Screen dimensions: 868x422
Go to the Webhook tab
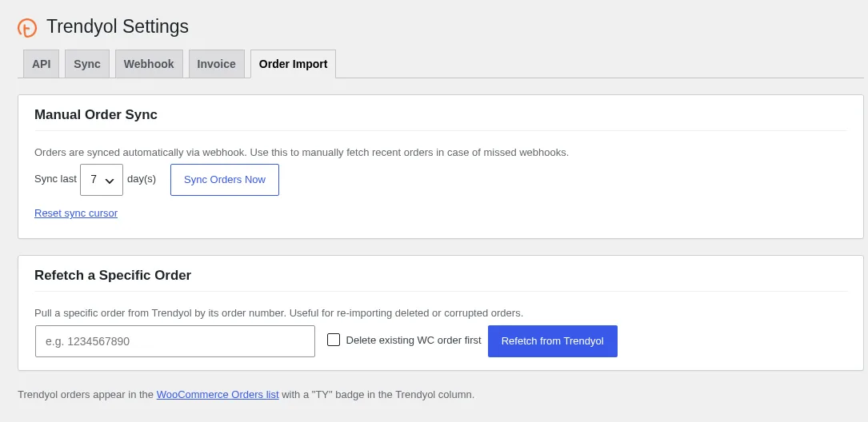[149, 64]
